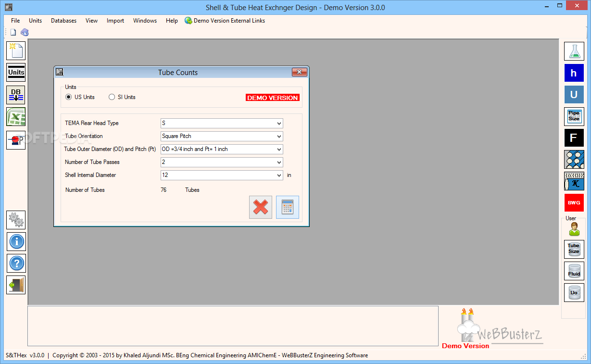
Task: Click the red BWG icon
Action: (574, 203)
